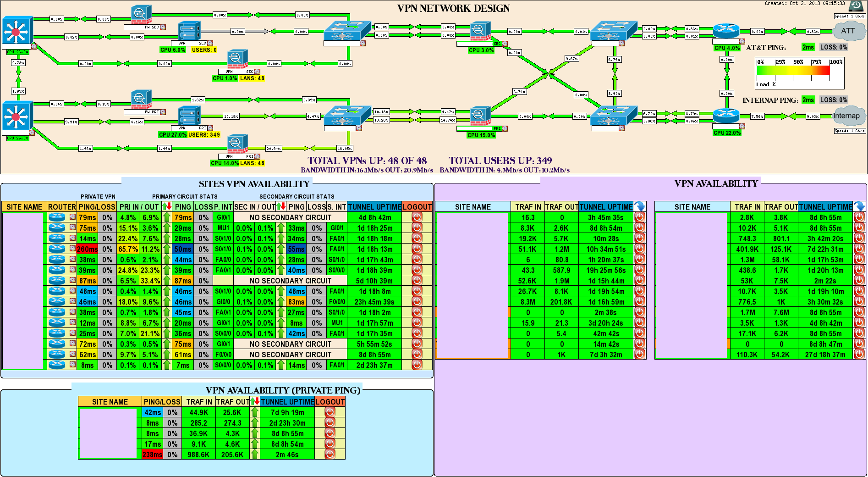This screenshot has height=477, width=868.
Task: Click the USERS: 0 label
Action: point(204,50)
